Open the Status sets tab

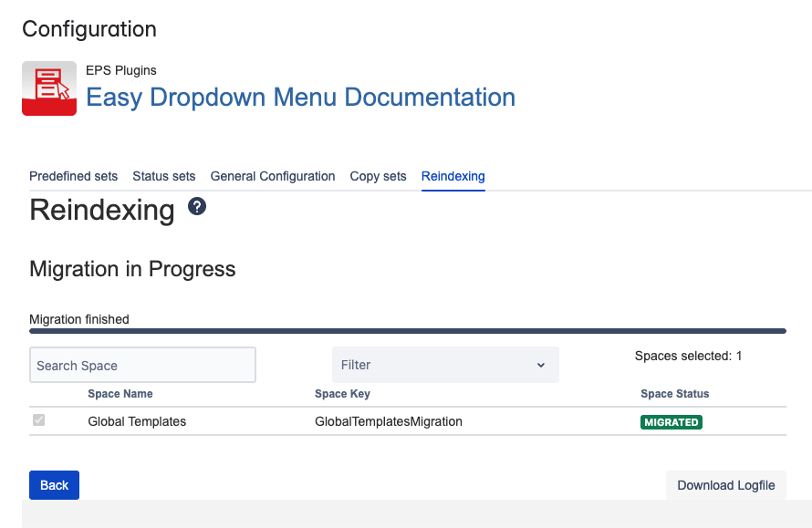[164, 176]
